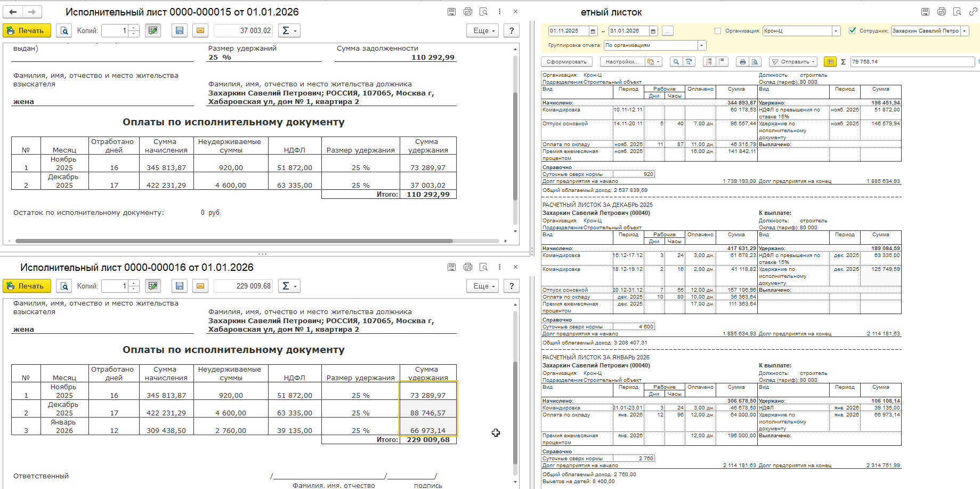The image size is (980, 489).
Task: Toggle the yellow table sum mode icon
Action: point(830,62)
